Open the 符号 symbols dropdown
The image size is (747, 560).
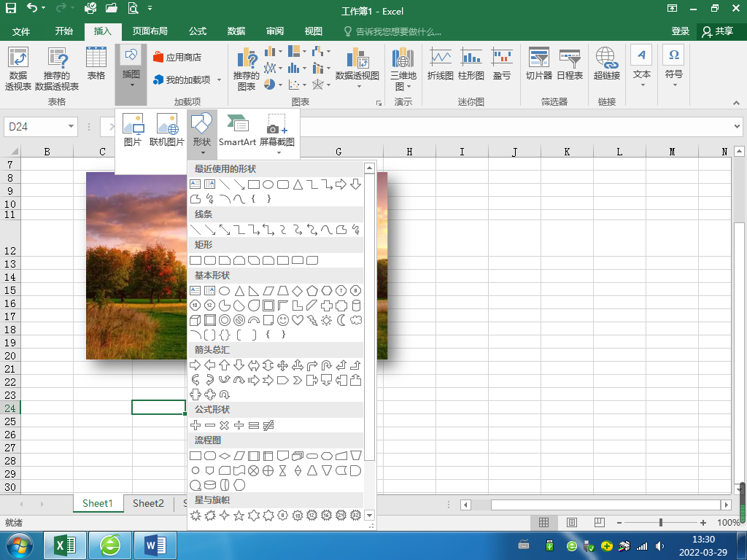673,66
